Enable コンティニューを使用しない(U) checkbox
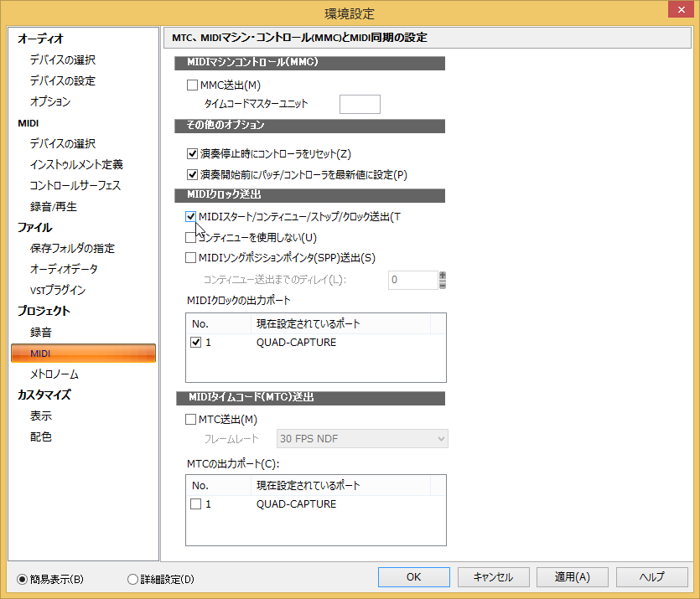The width and height of the screenshot is (700, 599). (190, 237)
